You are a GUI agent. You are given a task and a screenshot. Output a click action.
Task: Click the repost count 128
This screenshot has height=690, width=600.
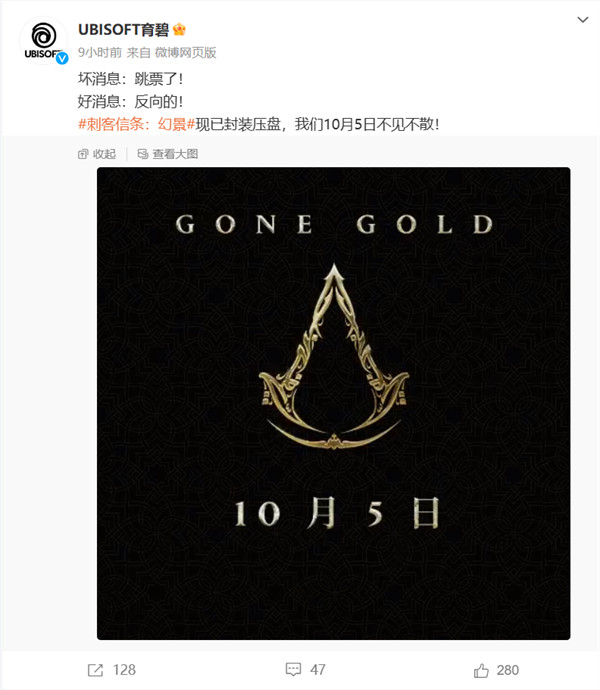[124, 670]
